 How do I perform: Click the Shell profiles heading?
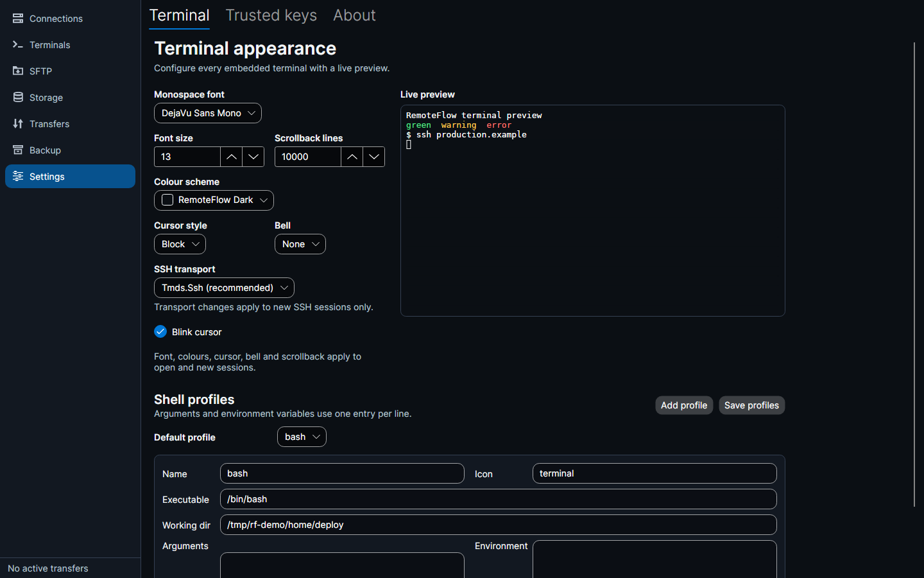(x=194, y=399)
